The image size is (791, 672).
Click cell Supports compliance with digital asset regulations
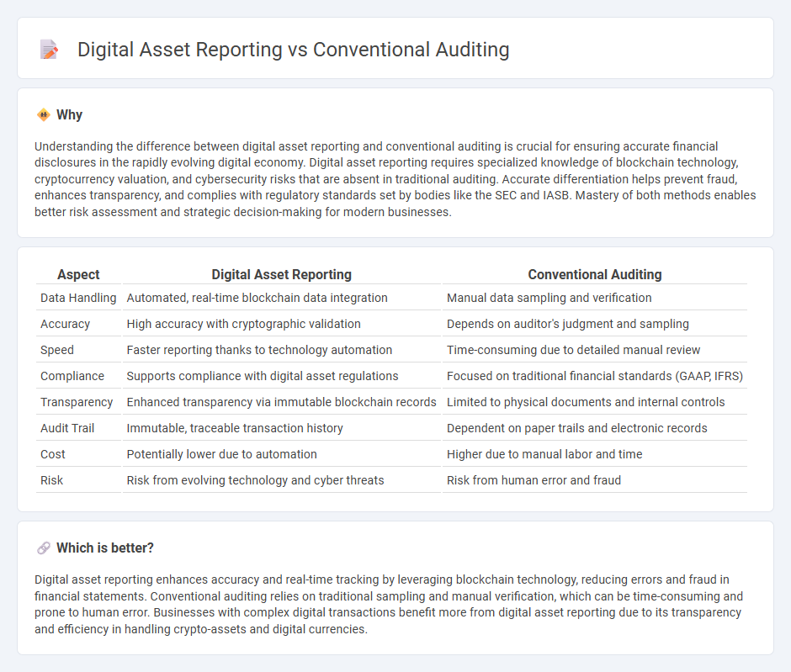282,376
